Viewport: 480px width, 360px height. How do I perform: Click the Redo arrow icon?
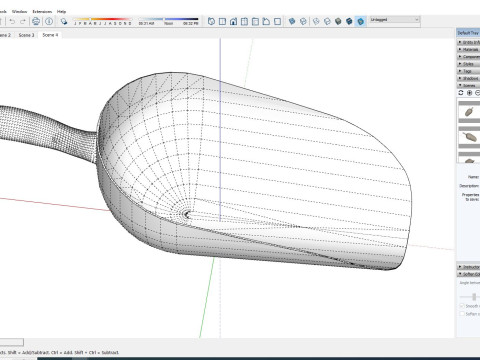pos(23,22)
